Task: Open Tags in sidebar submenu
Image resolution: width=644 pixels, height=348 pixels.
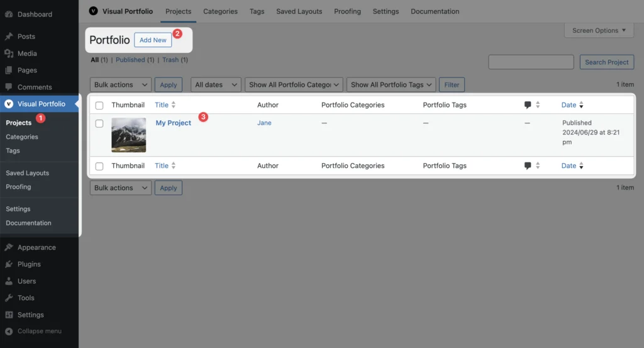Action: pyautogui.click(x=13, y=151)
